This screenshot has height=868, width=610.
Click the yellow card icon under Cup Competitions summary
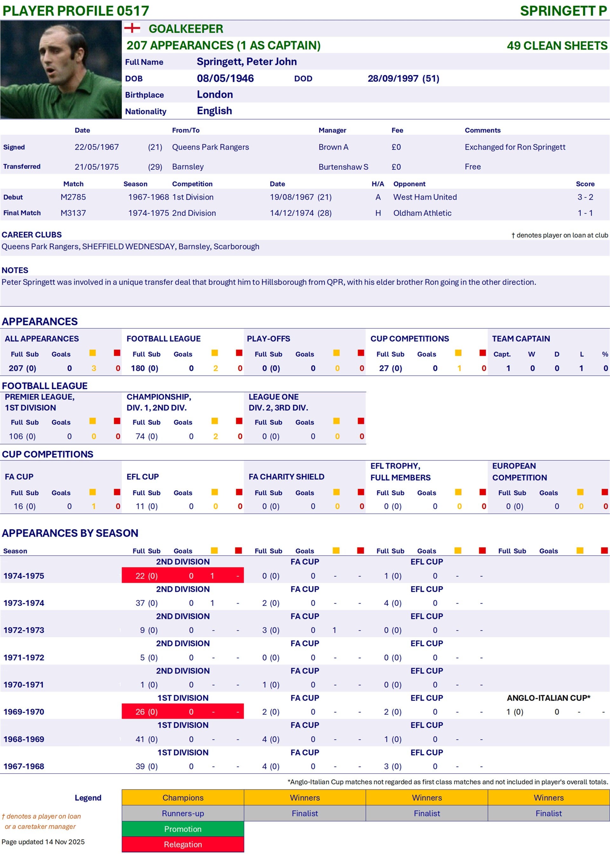point(458,353)
